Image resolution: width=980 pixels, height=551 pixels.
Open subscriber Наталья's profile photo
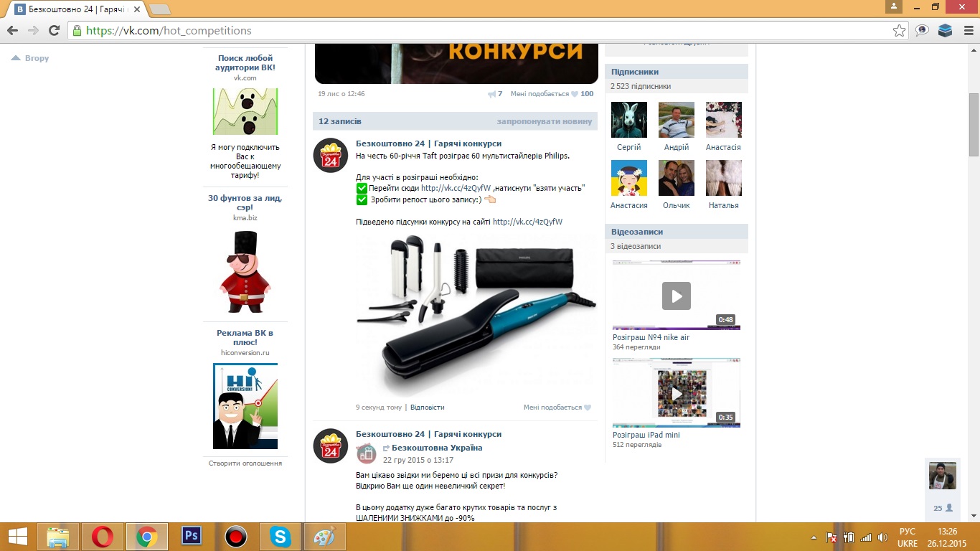[724, 178]
